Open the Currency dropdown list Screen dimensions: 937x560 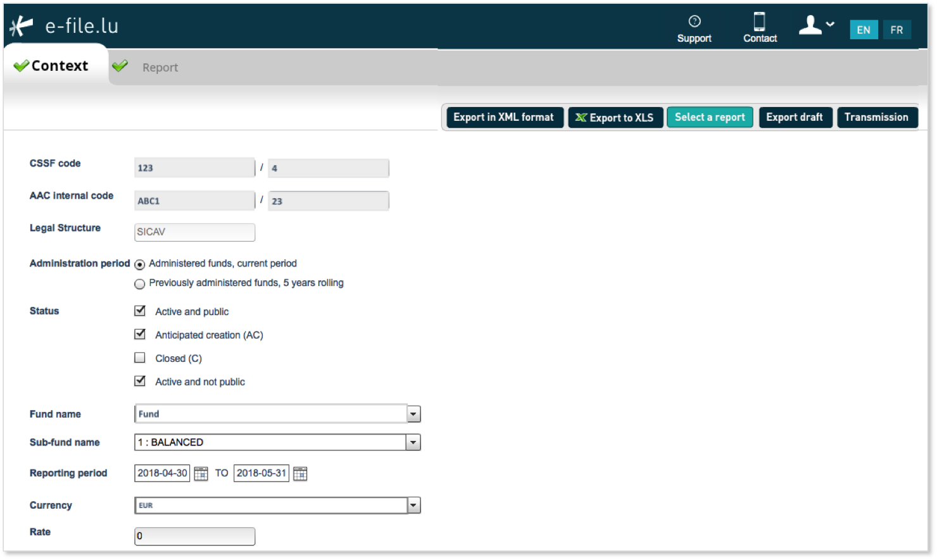tap(413, 505)
